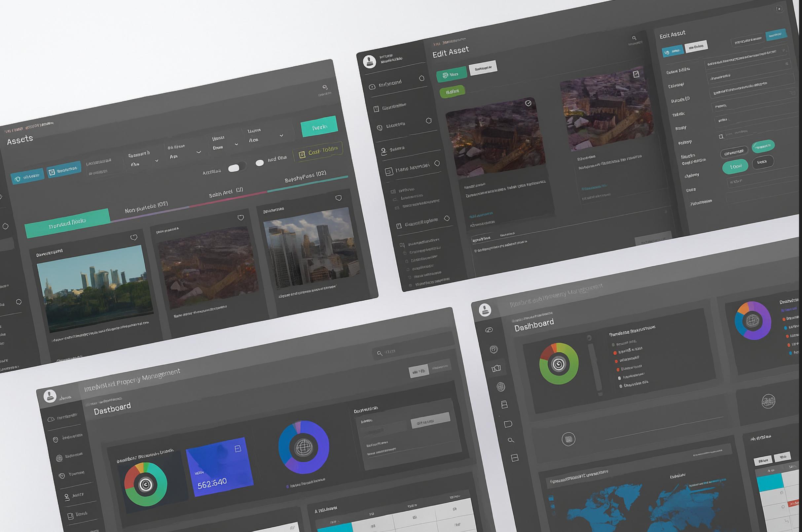Click the heart icon on city skyline card
This screenshot has height=532, width=802.
(x=134, y=238)
